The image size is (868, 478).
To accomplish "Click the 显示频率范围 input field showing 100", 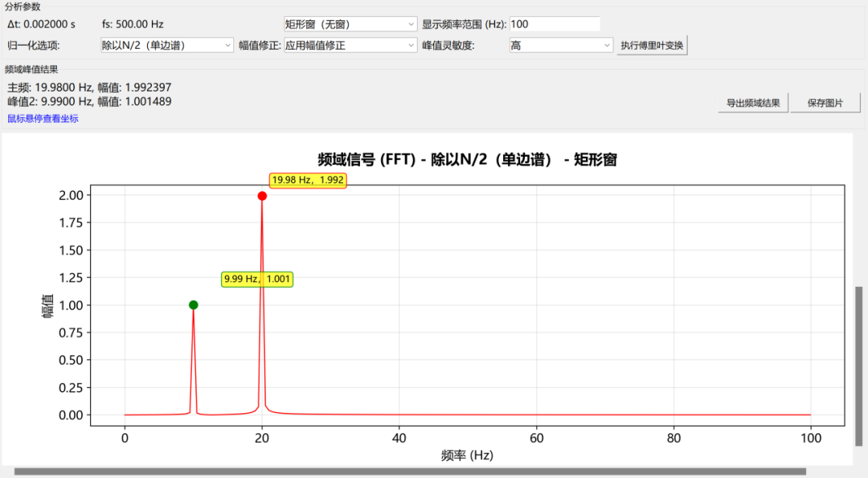I will point(555,24).
